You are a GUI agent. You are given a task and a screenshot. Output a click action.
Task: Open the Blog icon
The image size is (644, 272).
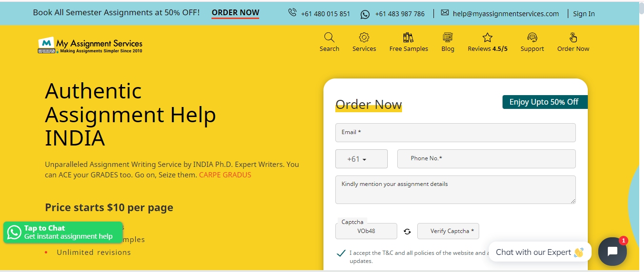tap(447, 38)
